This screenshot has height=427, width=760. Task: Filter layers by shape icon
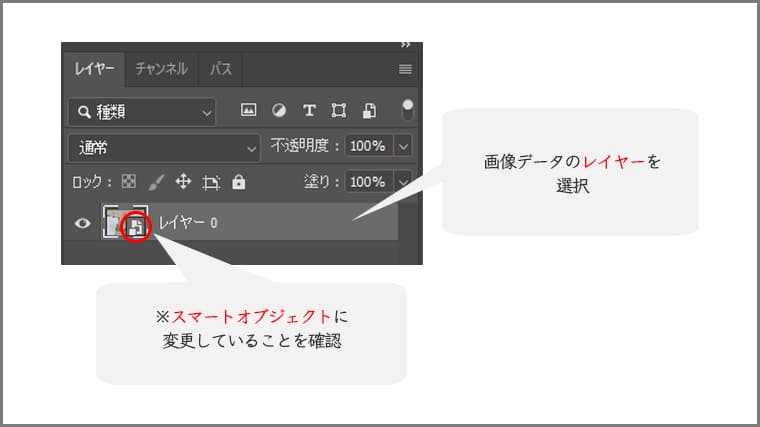tap(339, 111)
